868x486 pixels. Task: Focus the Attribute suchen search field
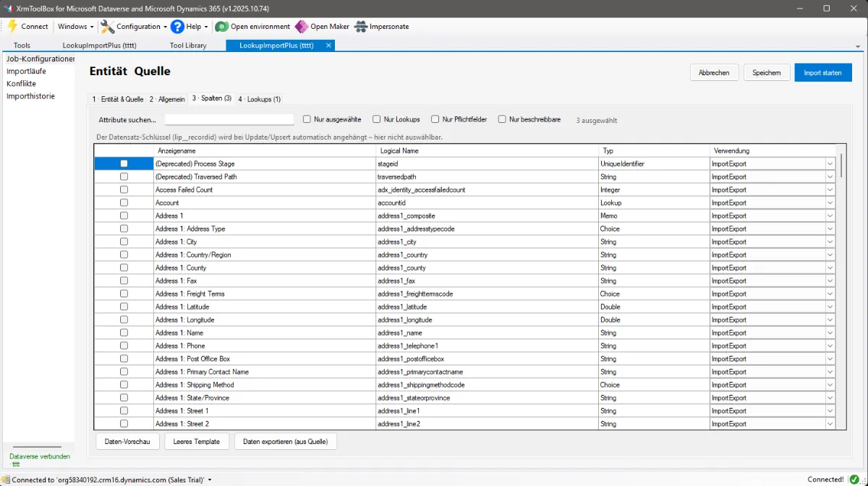tap(229, 119)
